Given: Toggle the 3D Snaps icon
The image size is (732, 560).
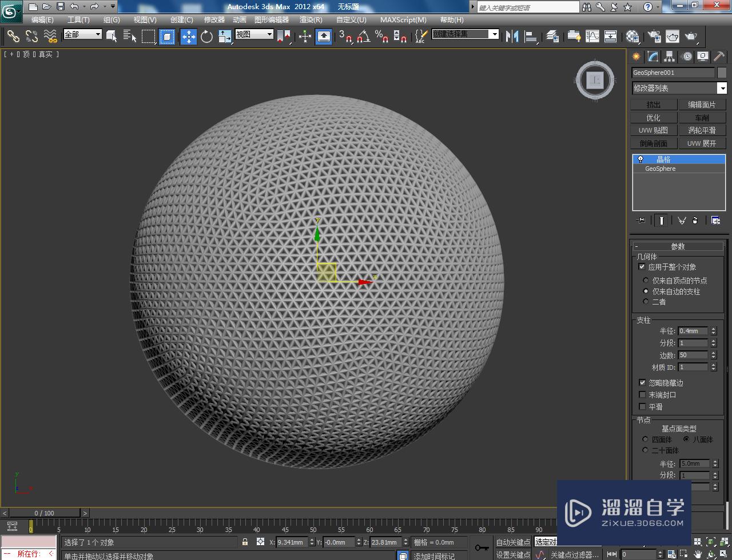Looking at the screenshot, I should (345, 37).
